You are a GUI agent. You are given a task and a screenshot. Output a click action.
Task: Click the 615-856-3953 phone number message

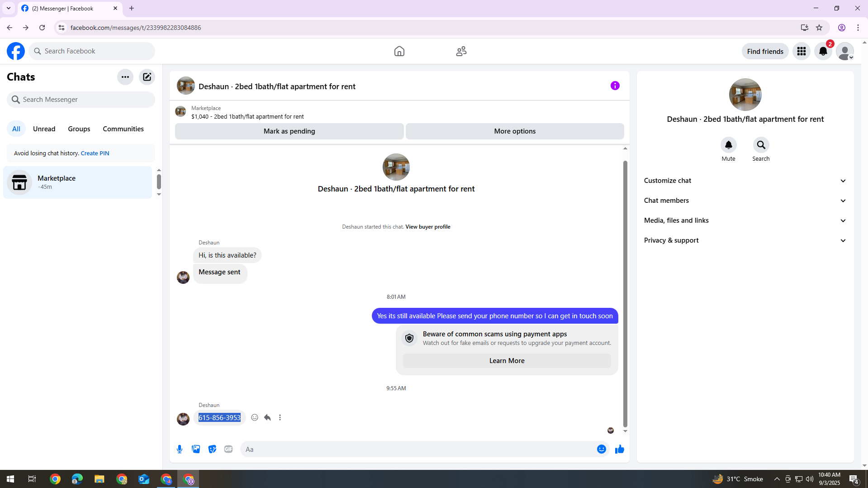[219, 417]
